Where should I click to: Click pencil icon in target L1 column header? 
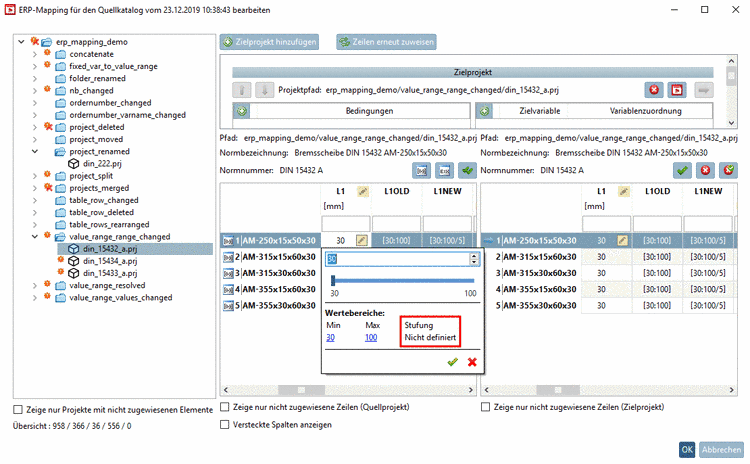click(x=624, y=192)
